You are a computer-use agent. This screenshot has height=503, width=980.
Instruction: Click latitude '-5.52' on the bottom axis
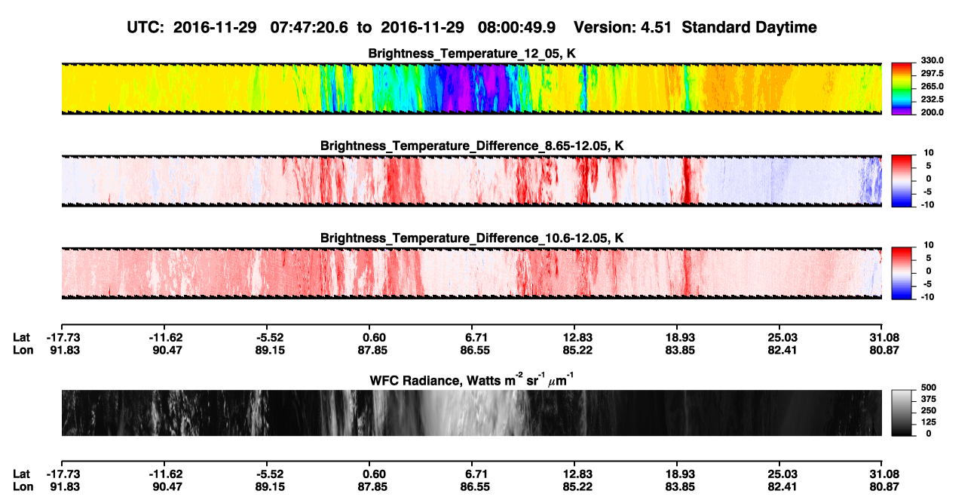pyautogui.click(x=267, y=474)
